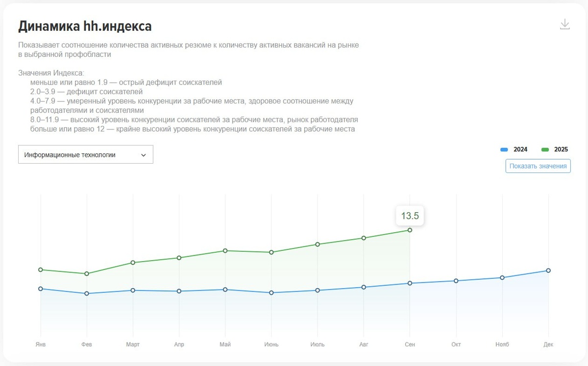This screenshot has height=366, width=588.
Task: Click the 13.5 value tooltip
Action: click(x=410, y=216)
